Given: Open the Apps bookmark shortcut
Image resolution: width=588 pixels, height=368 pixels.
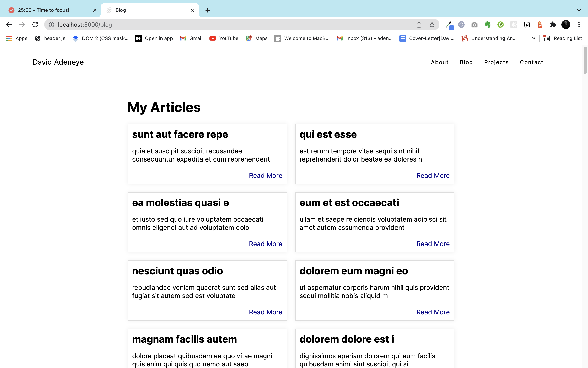Looking at the screenshot, I should [x=17, y=38].
